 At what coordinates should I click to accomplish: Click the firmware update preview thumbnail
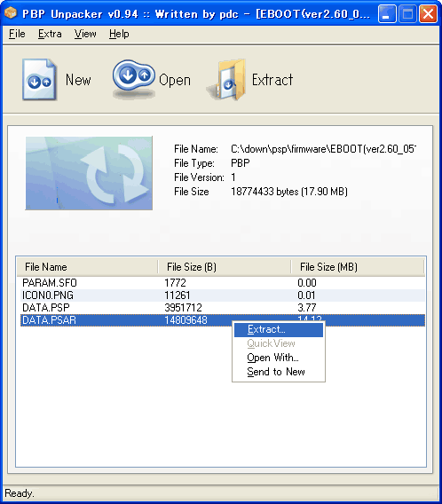89,173
